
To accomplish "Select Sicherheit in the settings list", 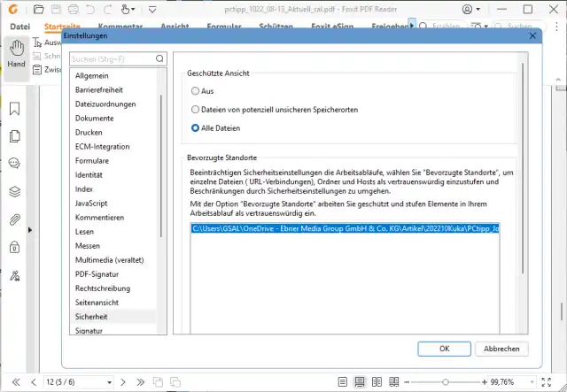I will [92, 316].
